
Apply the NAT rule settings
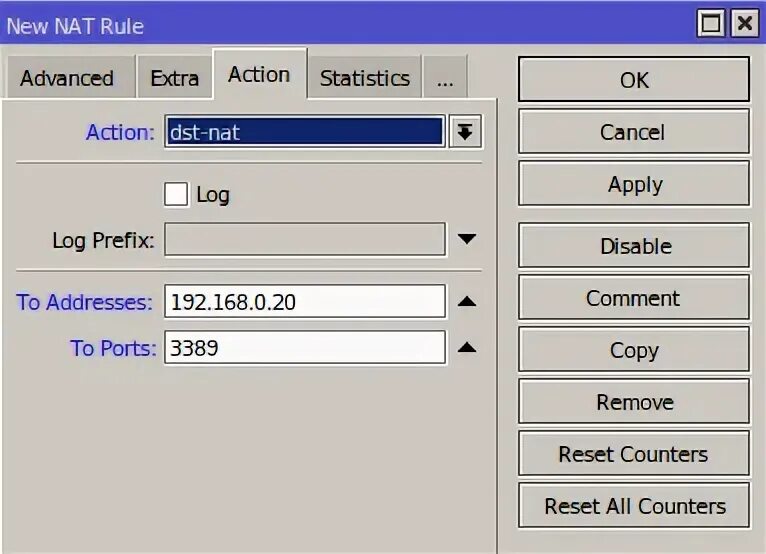click(x=634, y=184)
